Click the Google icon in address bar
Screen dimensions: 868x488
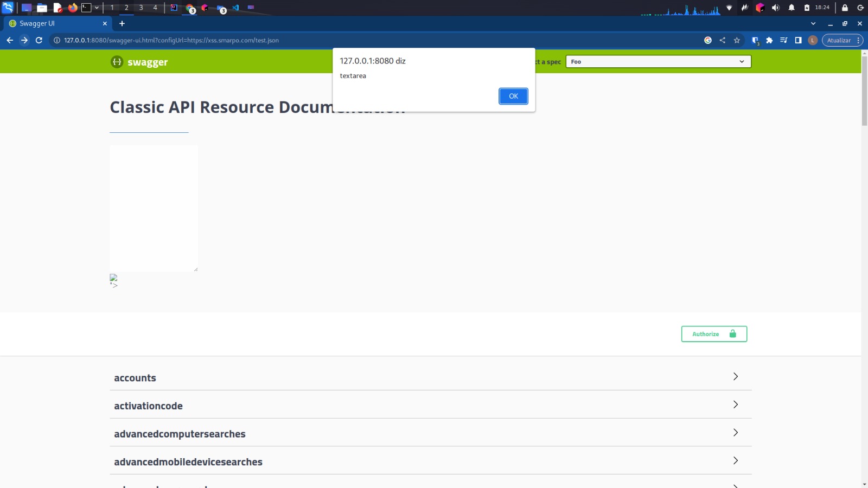coord(708,40)
